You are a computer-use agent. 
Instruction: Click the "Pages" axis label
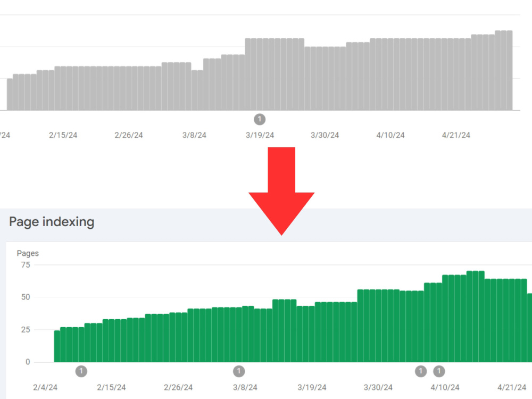pyautogui.click(x=28, y=253)
